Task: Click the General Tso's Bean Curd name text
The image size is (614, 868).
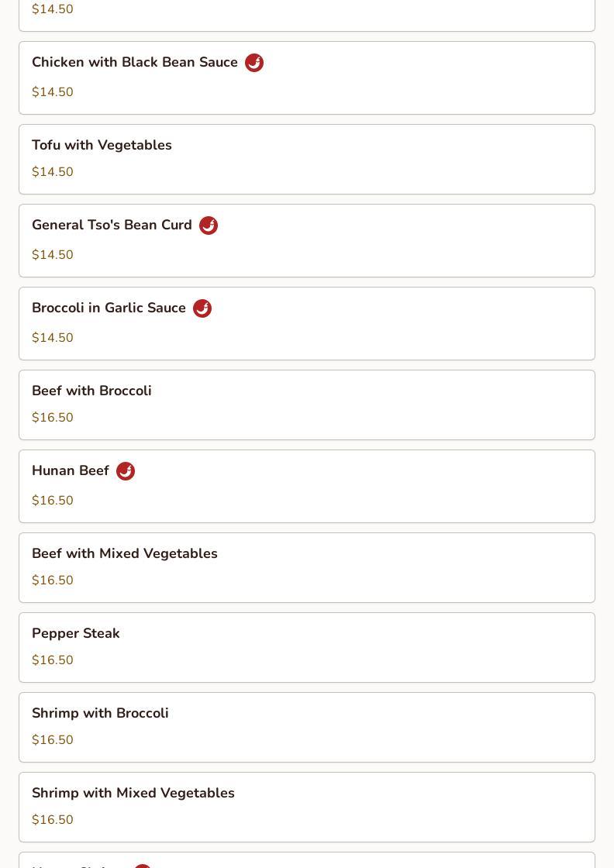Action: 112,225
